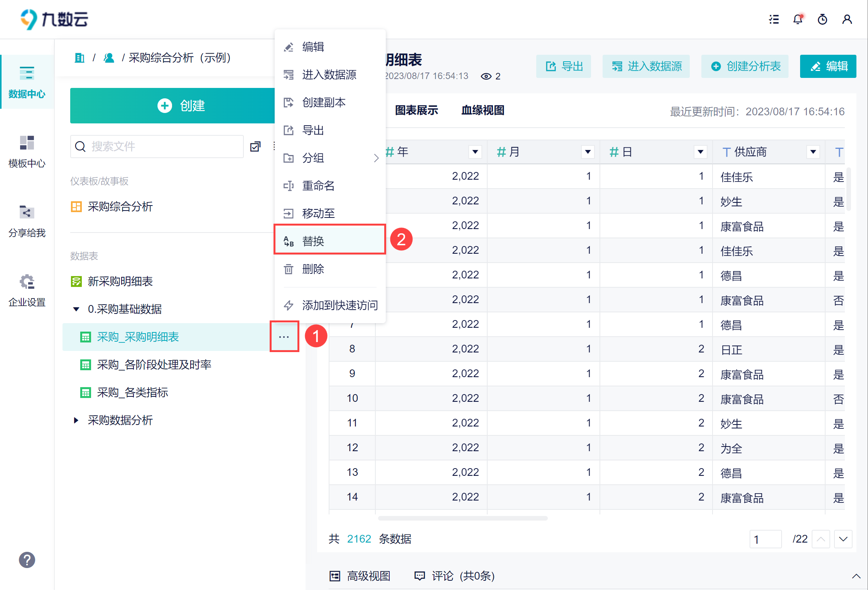This screenshot has width=868, height=590.
Task: Open the 供应商 column dropdown arrow
Action: point(813,152)
